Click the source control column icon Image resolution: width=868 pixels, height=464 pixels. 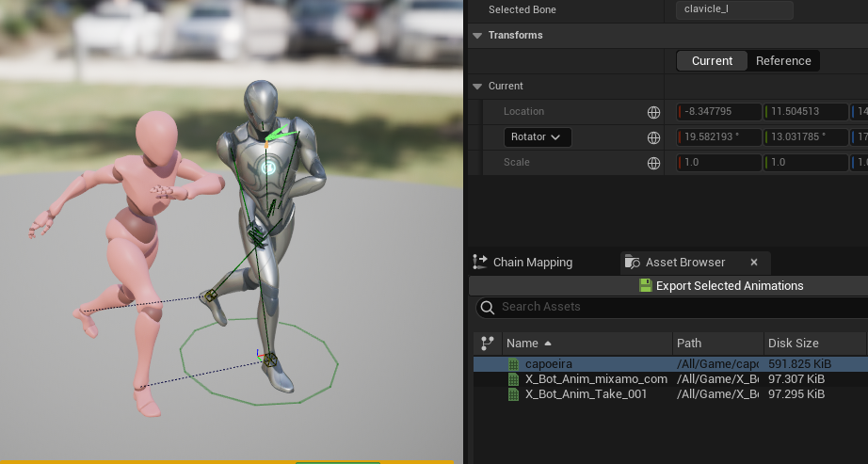[x=487, y=344]
